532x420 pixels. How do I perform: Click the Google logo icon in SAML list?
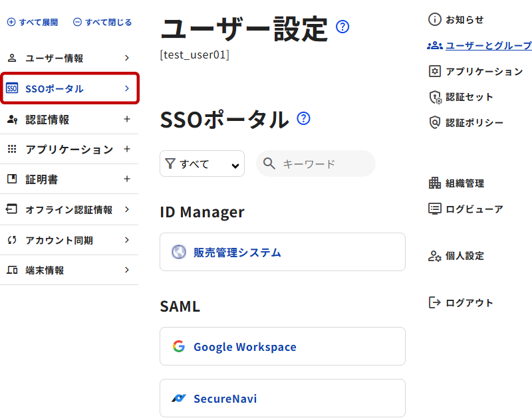pyautogui.click(x=178, y=346)
